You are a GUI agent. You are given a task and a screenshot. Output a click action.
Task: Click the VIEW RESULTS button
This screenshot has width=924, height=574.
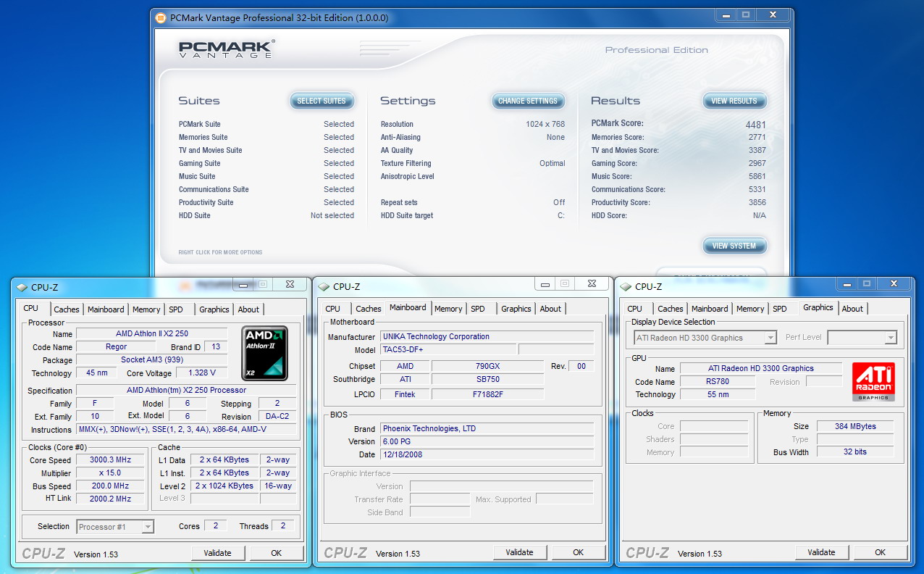coord(734,101)
